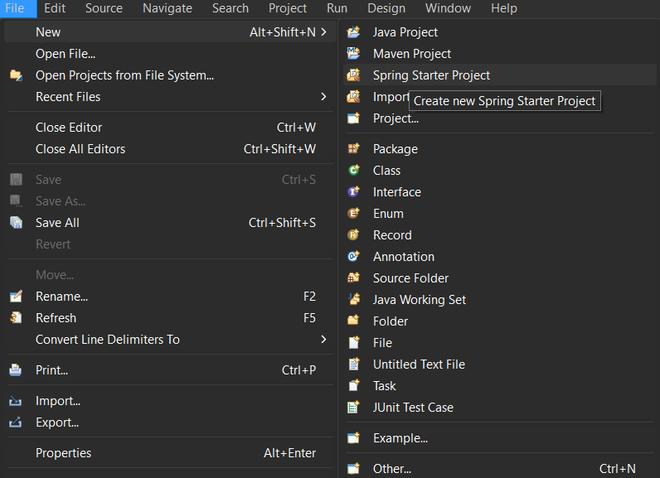Click the Enum icon
Screen dimensions: 660x478
pyautogui.click(x=353, y=214)
